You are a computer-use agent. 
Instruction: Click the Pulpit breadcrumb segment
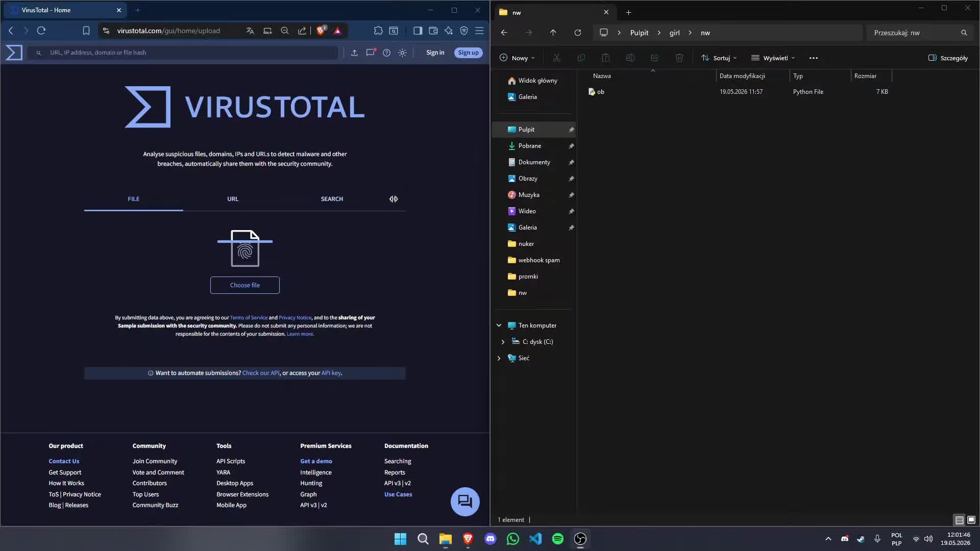click(x=639, y=33)
